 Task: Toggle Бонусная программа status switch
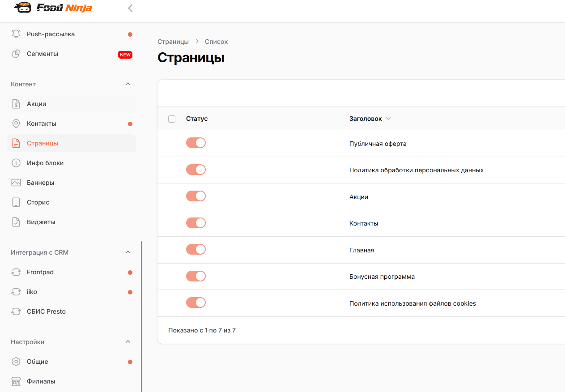pyautogui.click(x=196, y=276)
